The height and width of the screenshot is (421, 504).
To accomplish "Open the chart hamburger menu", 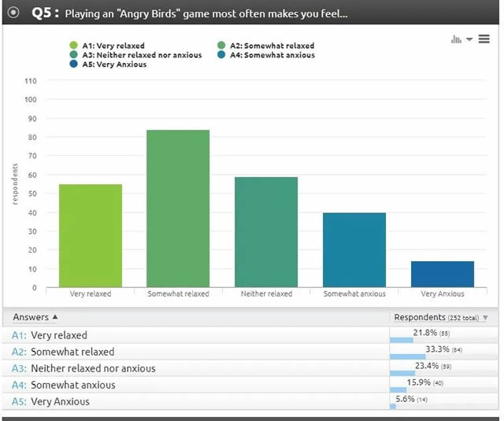I will pyautogui.click(x=484, y=39).
